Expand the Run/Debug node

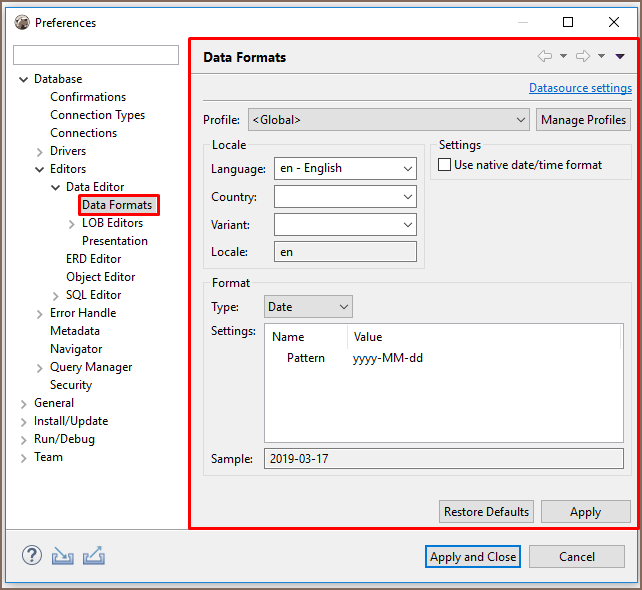(23, 440)
